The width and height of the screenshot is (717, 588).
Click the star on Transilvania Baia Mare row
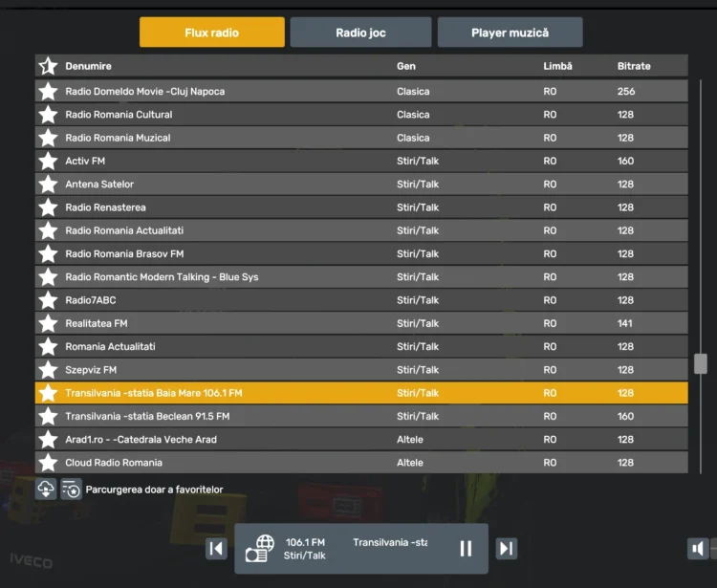(48, 393)
